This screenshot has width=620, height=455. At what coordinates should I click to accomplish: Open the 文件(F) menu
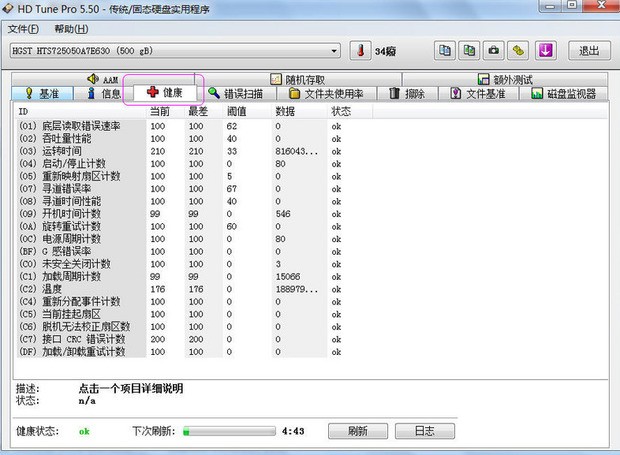click(23, 29)
